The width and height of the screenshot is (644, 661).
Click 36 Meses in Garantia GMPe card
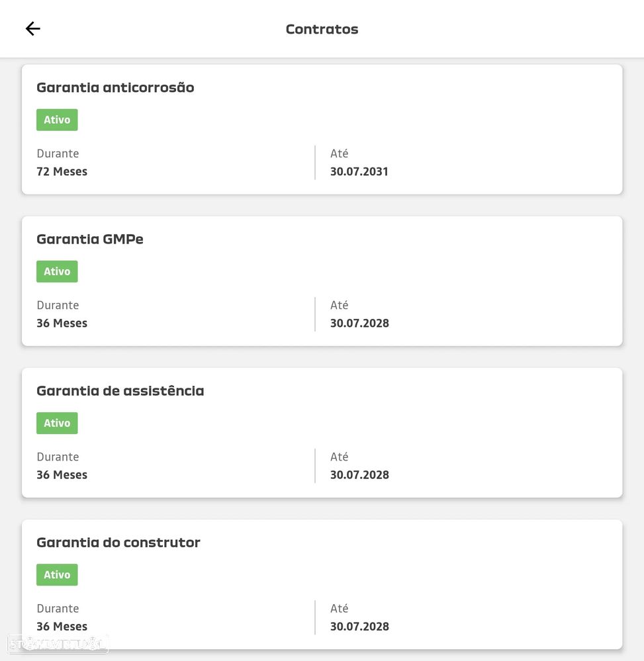pos(62,323)
